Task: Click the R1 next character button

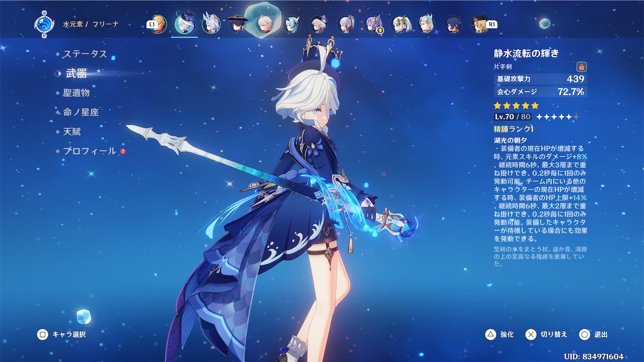Action: (x=492, y=25)
